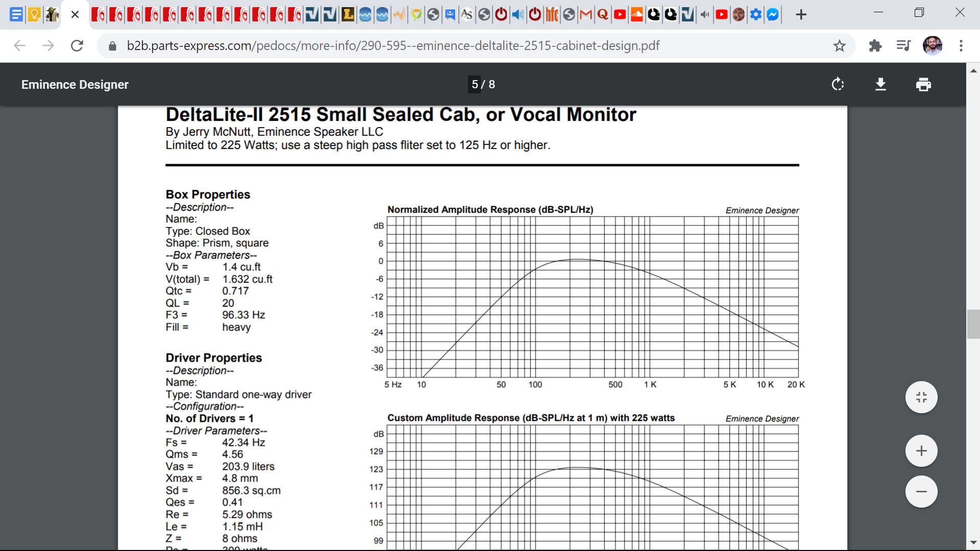The image size is (980, 551).
Task: Click the scrollbar down arrow
Action: (x=973, y=543)
